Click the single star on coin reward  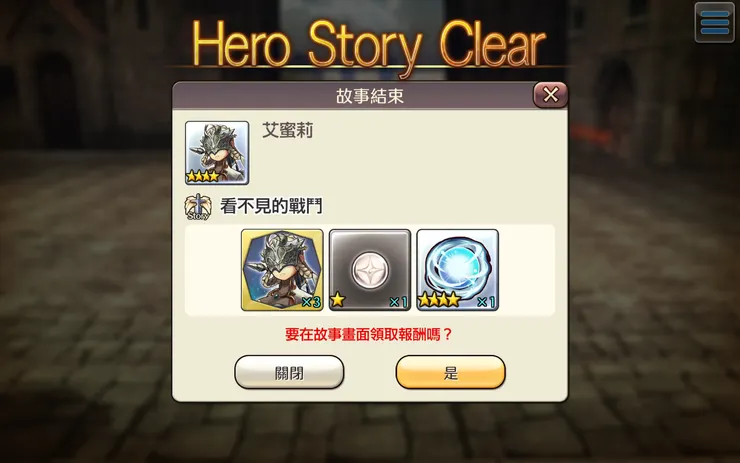click(x=338, y=300)
